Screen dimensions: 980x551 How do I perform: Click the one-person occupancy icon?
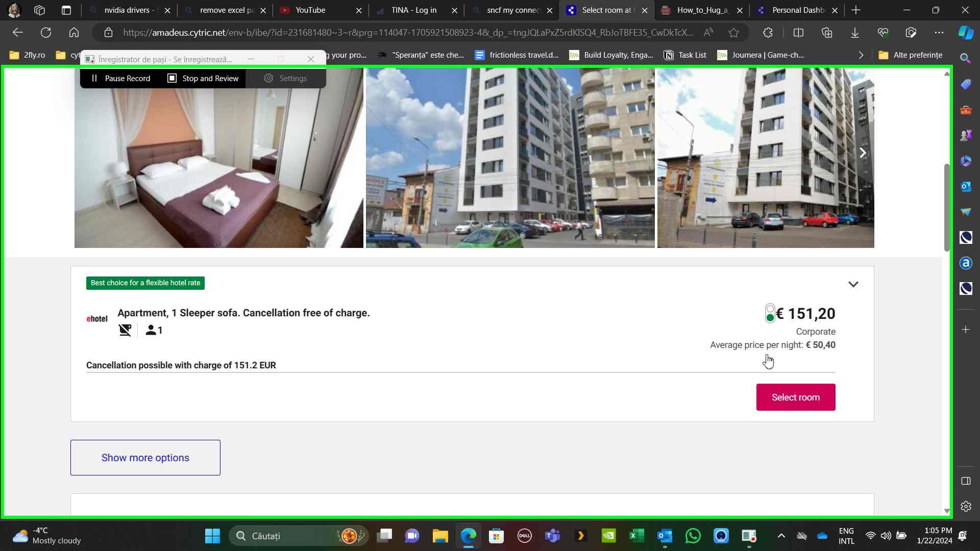point(154,330)
